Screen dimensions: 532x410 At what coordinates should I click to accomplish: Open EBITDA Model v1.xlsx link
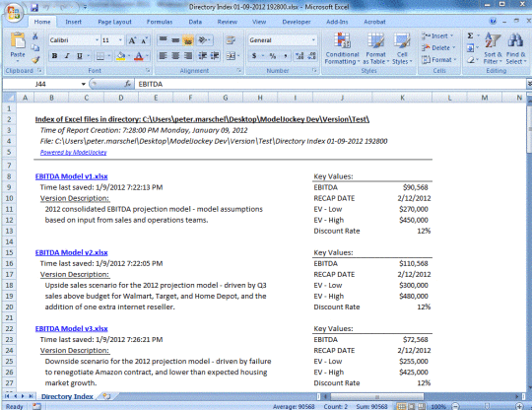[x=71, y=176]
